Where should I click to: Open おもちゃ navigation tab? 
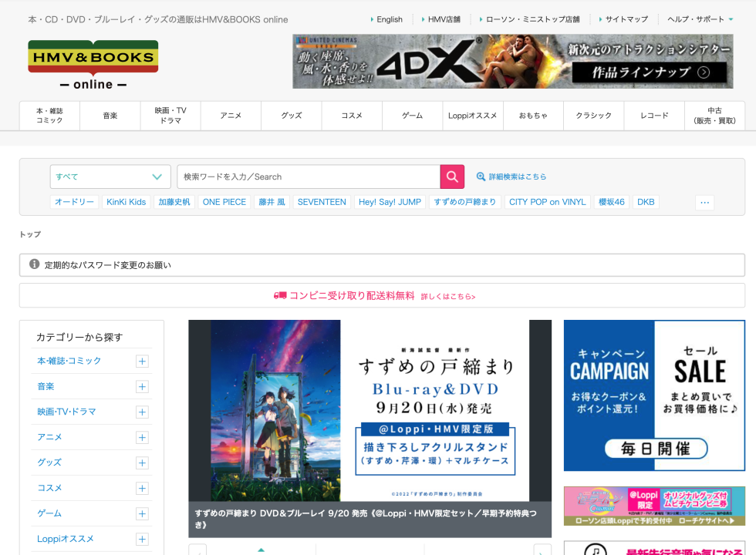pos(533,116)
